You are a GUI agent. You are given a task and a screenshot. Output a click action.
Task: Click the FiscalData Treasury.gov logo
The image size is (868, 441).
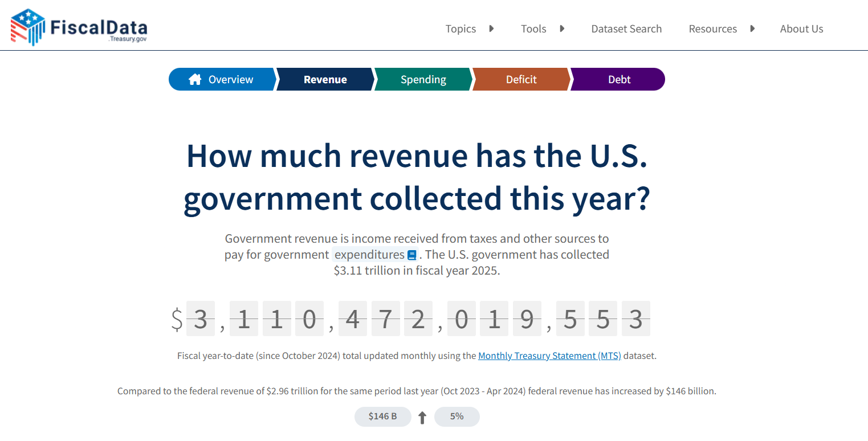[79, 27]
